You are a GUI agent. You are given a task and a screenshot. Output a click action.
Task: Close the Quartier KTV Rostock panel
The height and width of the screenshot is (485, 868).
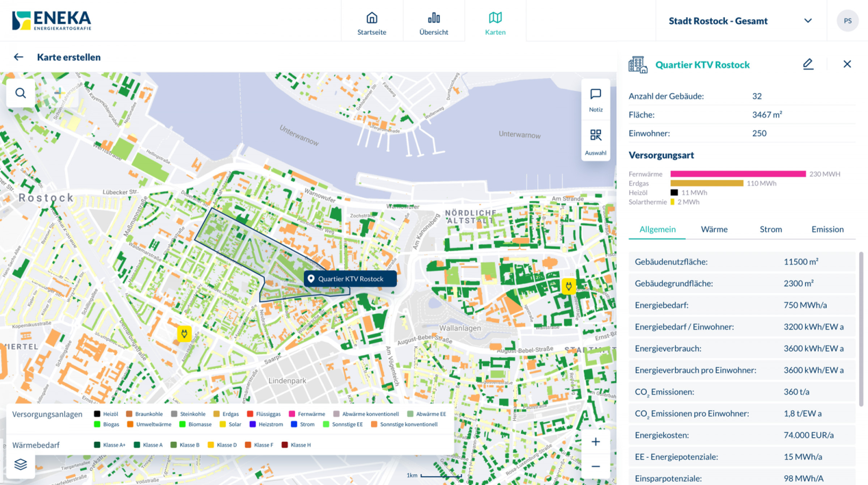(x=847, y=64)
